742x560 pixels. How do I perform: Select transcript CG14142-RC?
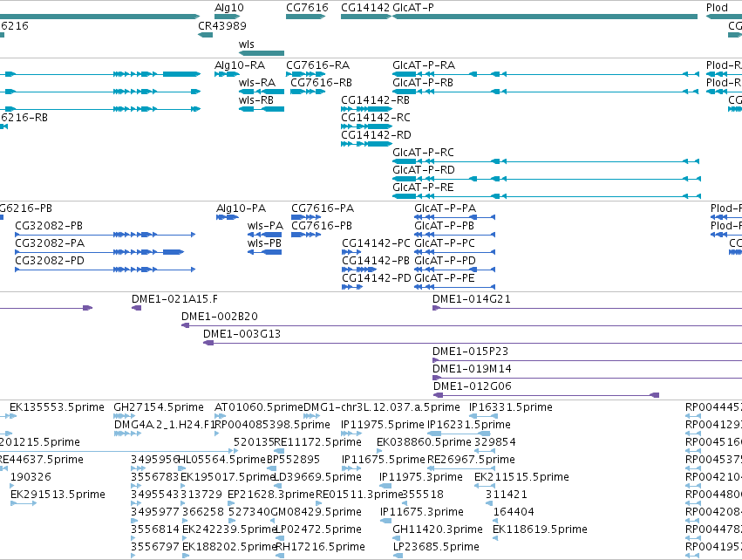366,126
